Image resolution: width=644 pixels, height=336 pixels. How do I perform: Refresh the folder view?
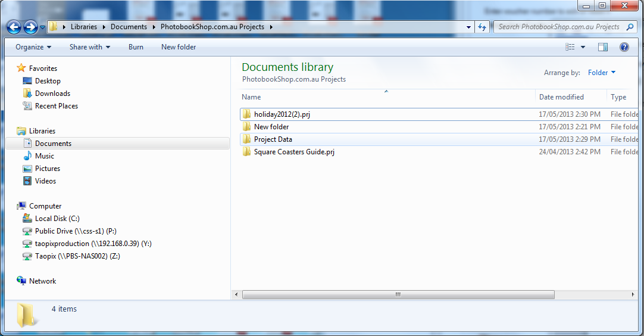[x=482, y=27]
